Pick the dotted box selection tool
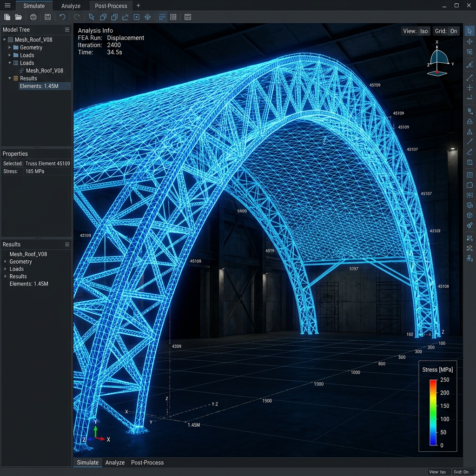The height and width of the screenshot is (476, 476). tap(469, 52)
